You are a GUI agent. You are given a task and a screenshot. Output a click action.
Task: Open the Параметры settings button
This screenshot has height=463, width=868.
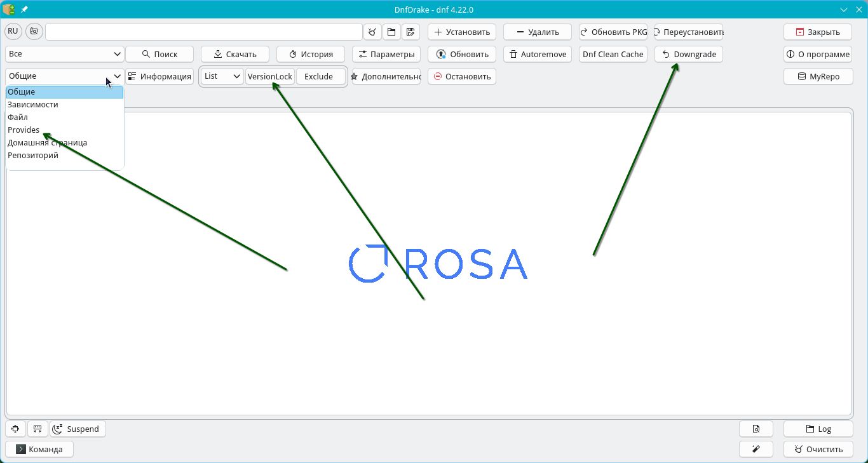(386, 54)
